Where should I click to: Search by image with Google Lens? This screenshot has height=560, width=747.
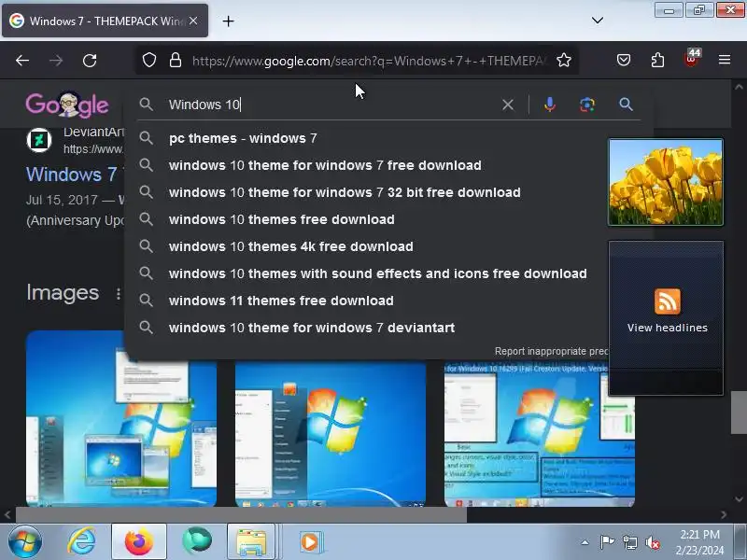click(x=587, y=105)
